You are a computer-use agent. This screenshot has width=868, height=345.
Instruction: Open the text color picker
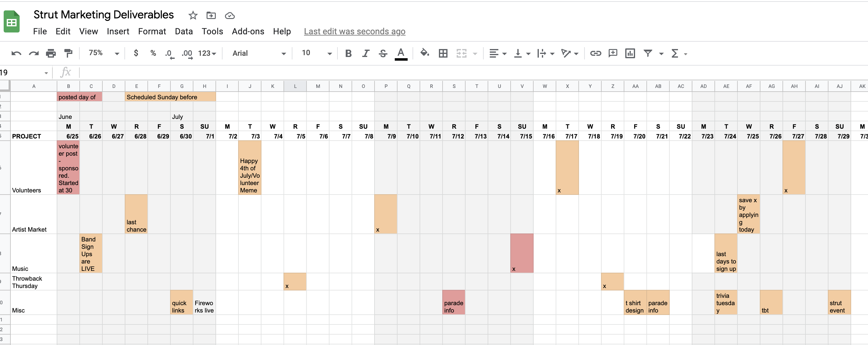(401, 53)
